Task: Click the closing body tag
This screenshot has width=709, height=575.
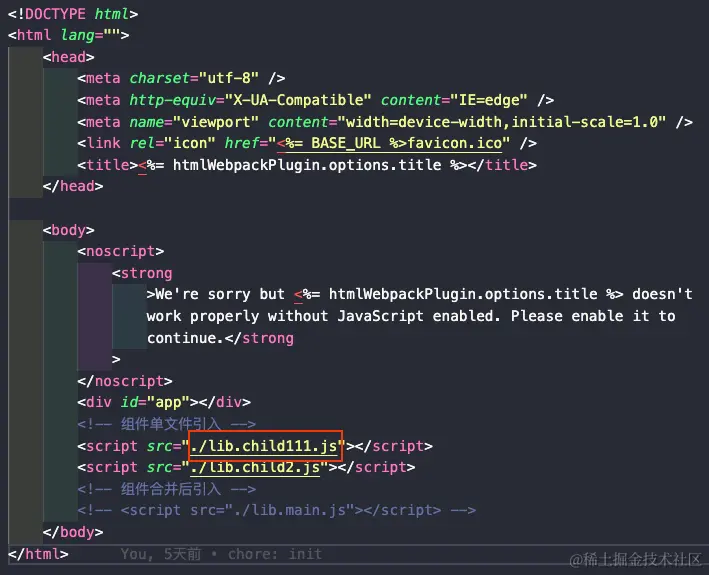Action: coord(73,532)
